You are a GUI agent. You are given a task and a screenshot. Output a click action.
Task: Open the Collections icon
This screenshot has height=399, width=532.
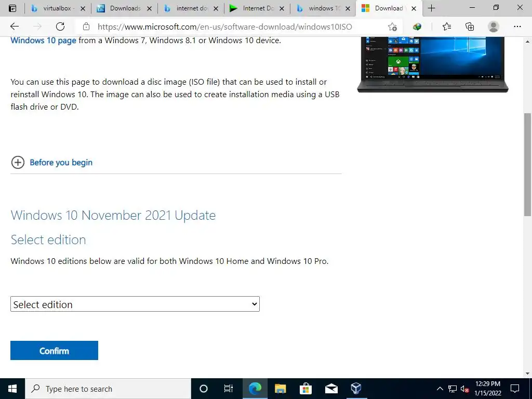pos(470,26)
